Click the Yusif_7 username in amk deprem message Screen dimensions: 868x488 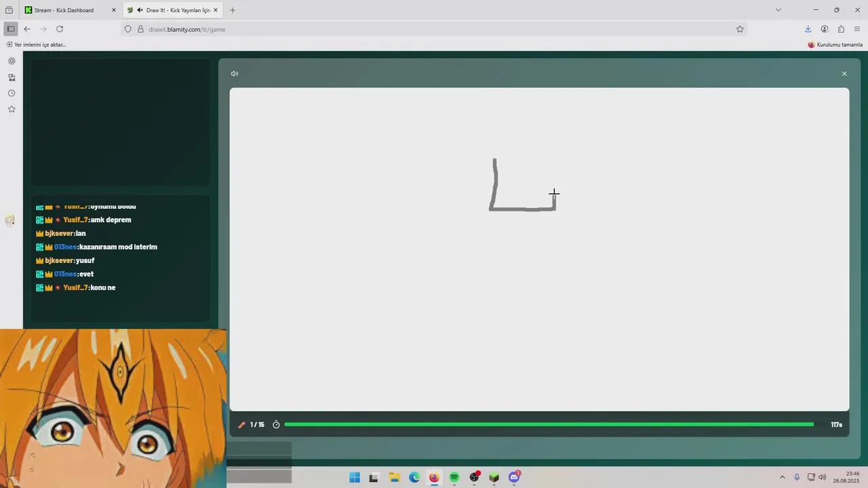76,220
